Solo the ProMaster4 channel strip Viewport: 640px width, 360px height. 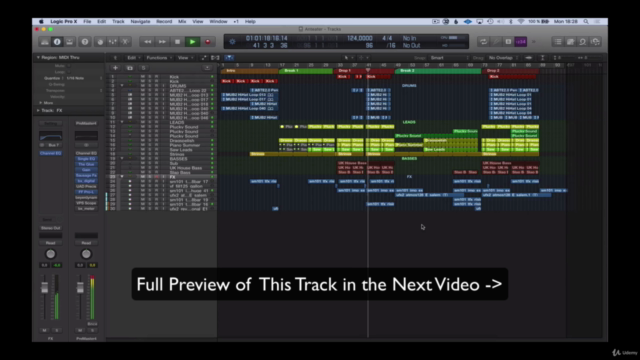point(92,330)
